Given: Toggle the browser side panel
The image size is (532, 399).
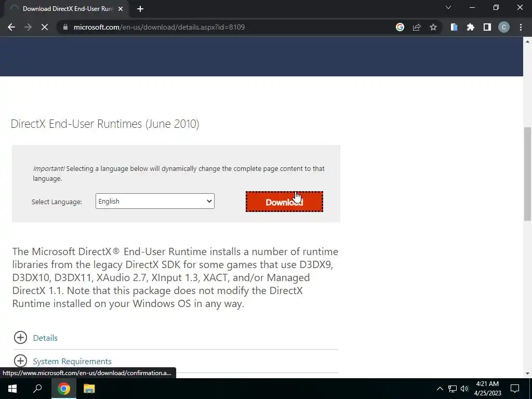Looking at the screenshot, I should tap(487, 27).
